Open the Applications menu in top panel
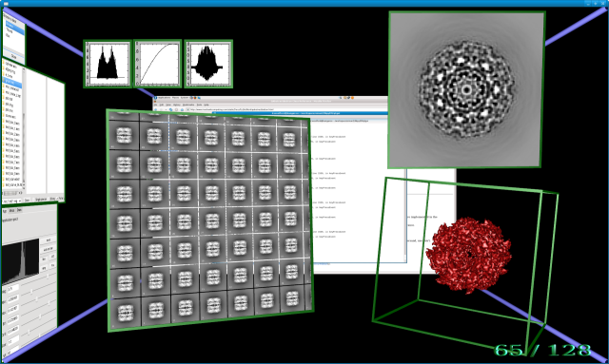Screen dimensions: 609x364 click(165, 98)
